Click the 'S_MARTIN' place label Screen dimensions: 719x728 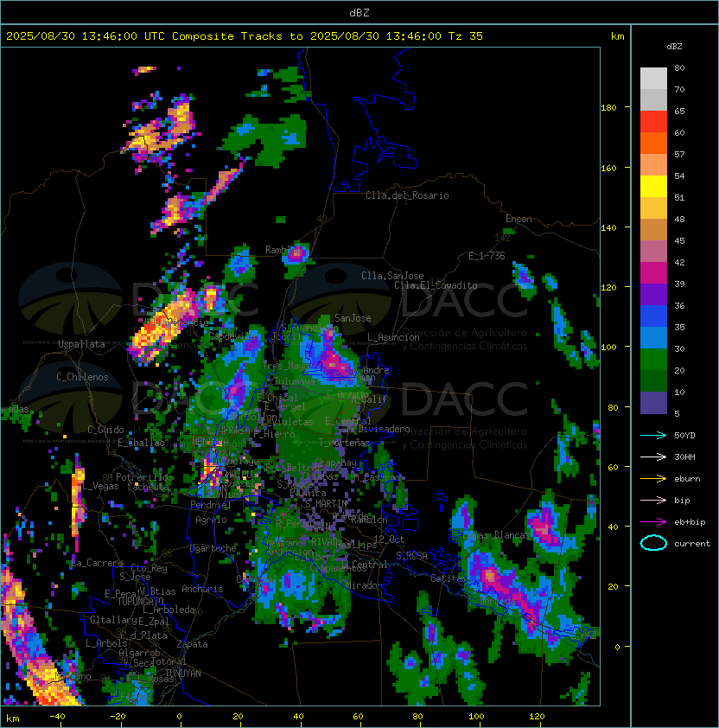[327, 503]
